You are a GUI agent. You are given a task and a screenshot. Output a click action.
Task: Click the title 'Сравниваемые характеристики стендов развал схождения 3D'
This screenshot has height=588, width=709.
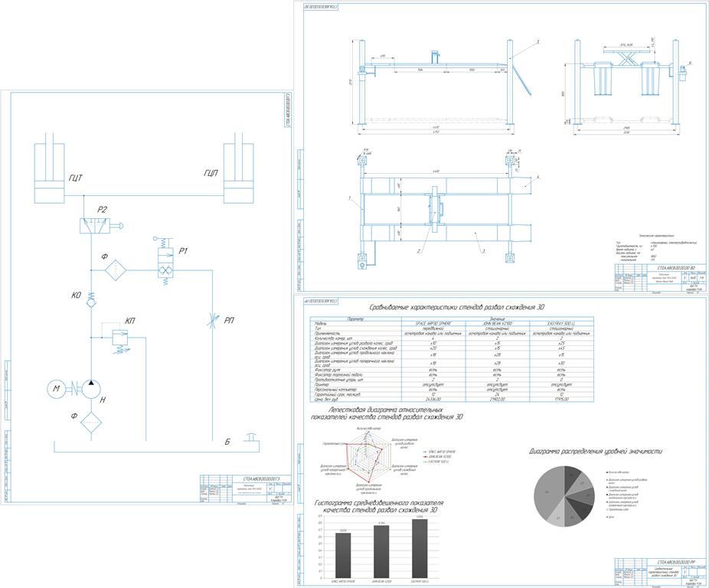457,307
